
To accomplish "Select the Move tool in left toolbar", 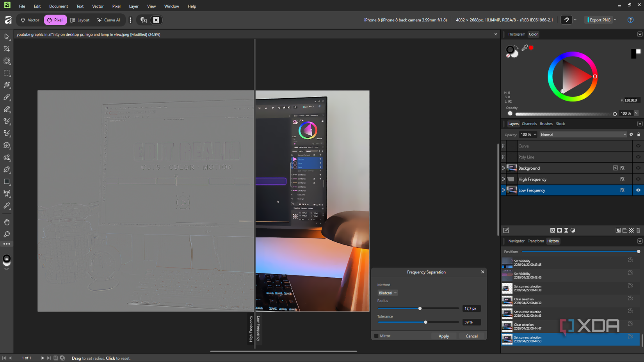I will click(x=7, y=37).
